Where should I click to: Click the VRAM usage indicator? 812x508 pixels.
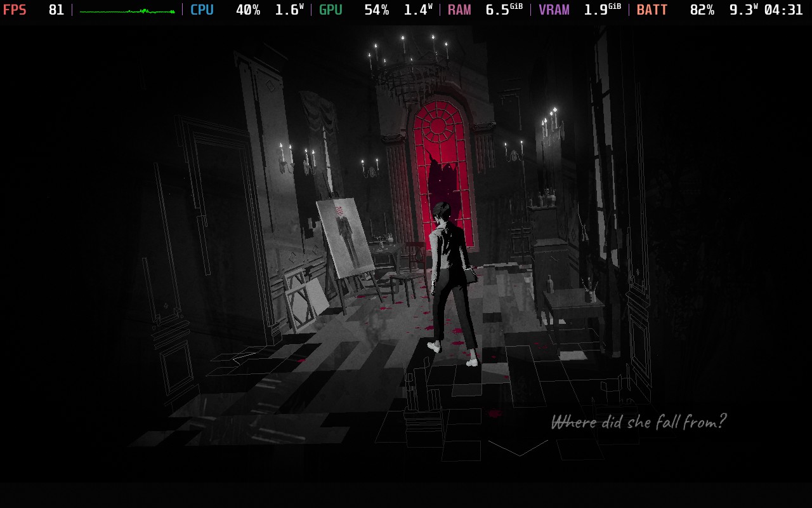point(580,10)
